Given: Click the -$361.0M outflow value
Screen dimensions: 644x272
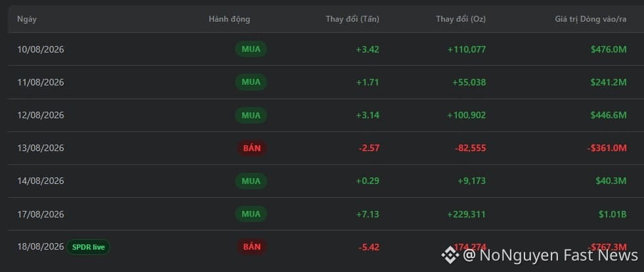Looking at the screenshot, I should click(x=606, y=148).
